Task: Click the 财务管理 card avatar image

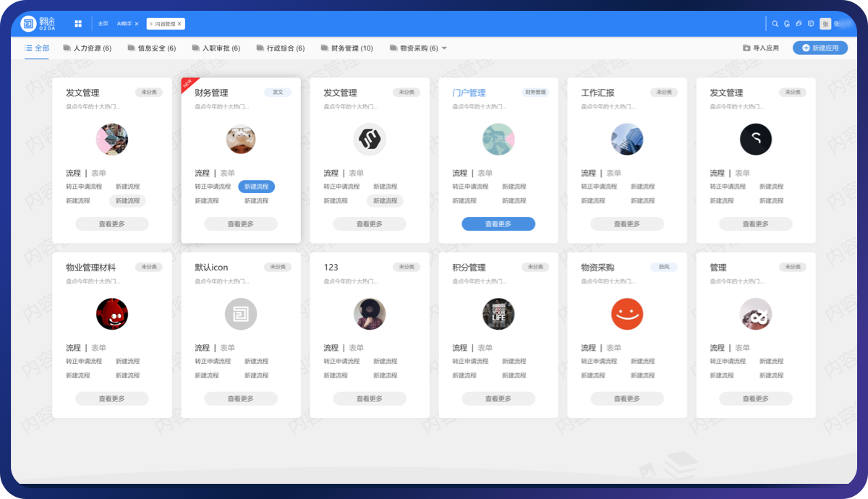Action: [241, 140]
